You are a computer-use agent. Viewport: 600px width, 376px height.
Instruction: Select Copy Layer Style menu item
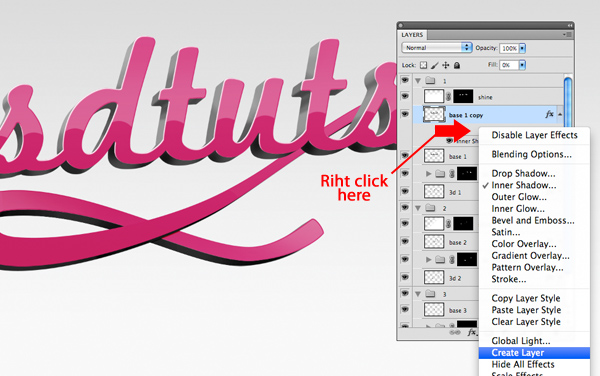click(534, 298)
